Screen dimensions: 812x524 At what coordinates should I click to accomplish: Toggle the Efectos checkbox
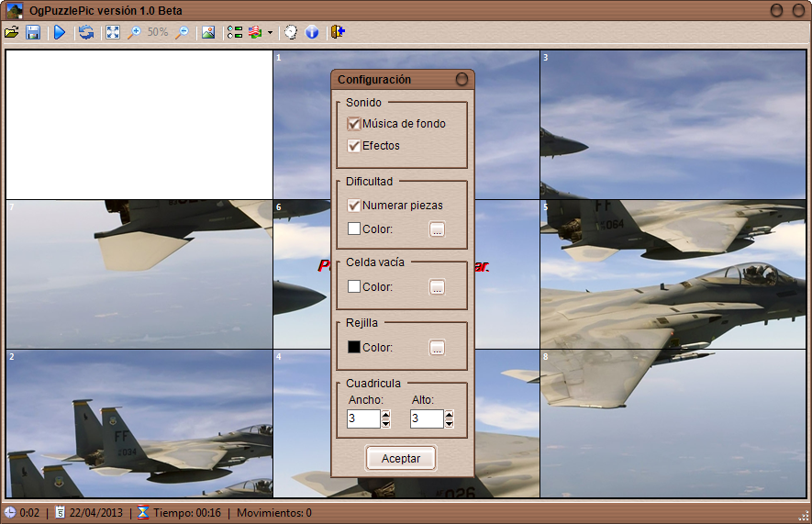point(353,146)
